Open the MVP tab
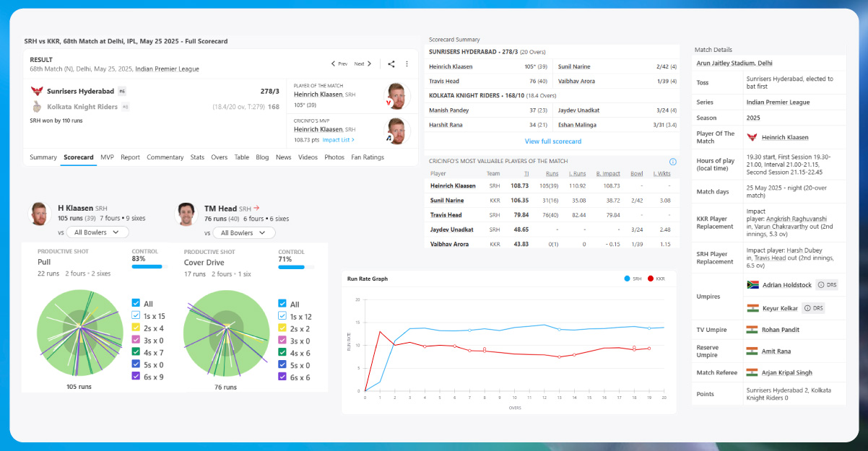The image size is (868, 451). click(107, 157)
